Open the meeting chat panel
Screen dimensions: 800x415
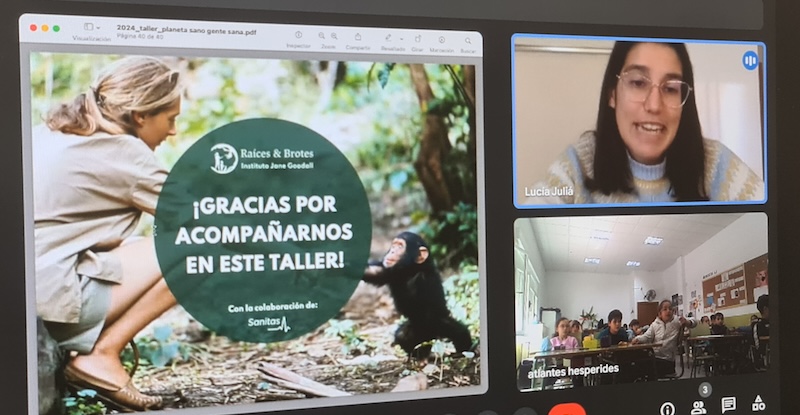click(x=728, y=405)
